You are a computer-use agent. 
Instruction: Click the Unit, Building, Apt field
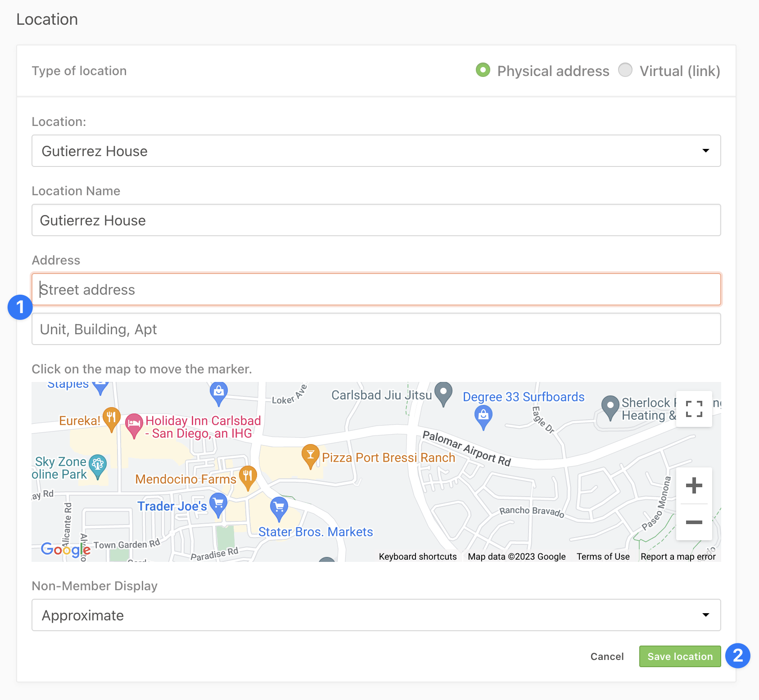click(x=376, y=329)
